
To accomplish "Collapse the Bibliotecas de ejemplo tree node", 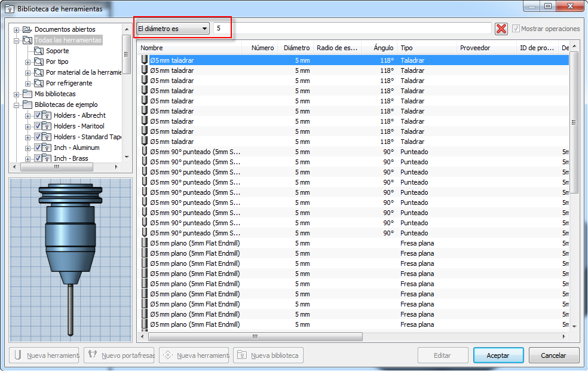I will (x=16, y=105).
